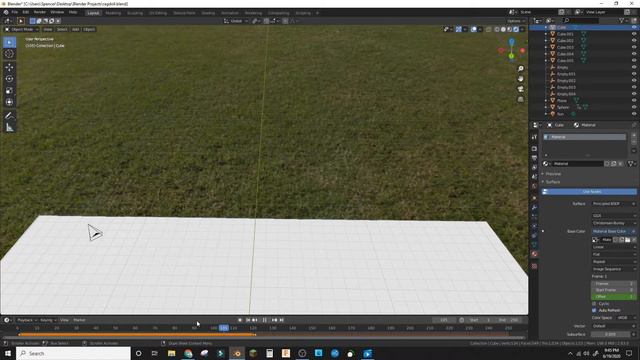
Task: Open File Explorer from the taskbar
Action: point(171,353)
